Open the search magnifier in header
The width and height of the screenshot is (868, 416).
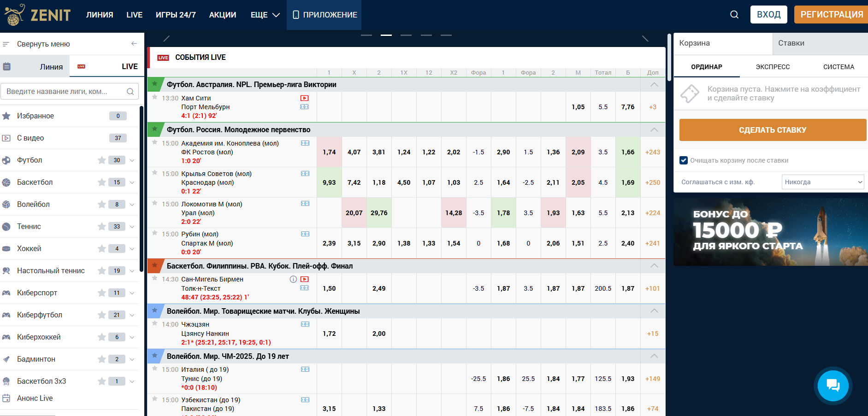[734, 15]
